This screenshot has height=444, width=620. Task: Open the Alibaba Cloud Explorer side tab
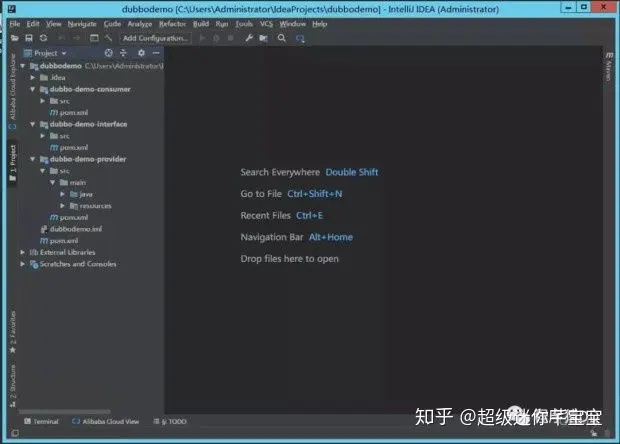(13, 92)
